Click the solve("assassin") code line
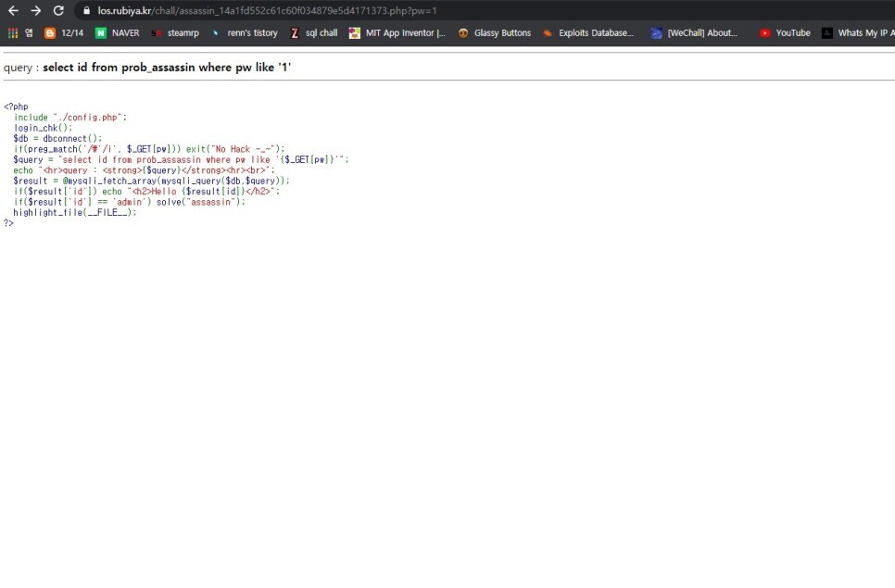Image resolution: width=895 pixels, height=588 pixels. point(129,202)
